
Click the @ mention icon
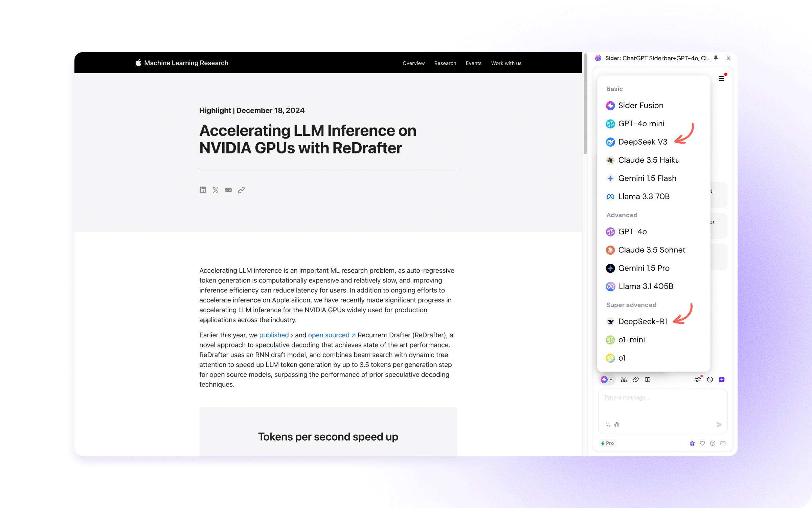point(616,424)
